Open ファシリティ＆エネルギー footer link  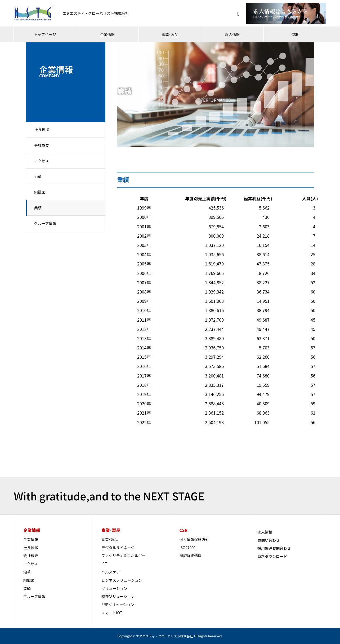click(x=123, y=556)
